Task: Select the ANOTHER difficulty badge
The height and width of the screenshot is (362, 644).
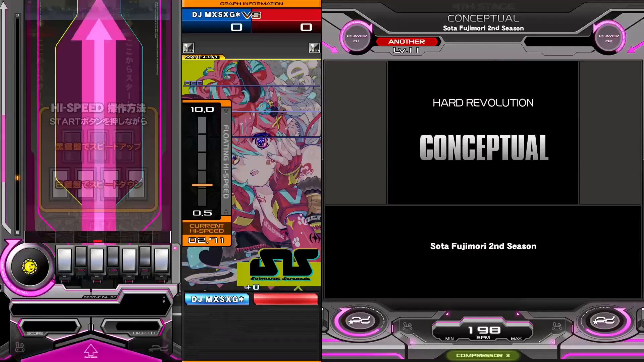Action: [x=407, y=42]
